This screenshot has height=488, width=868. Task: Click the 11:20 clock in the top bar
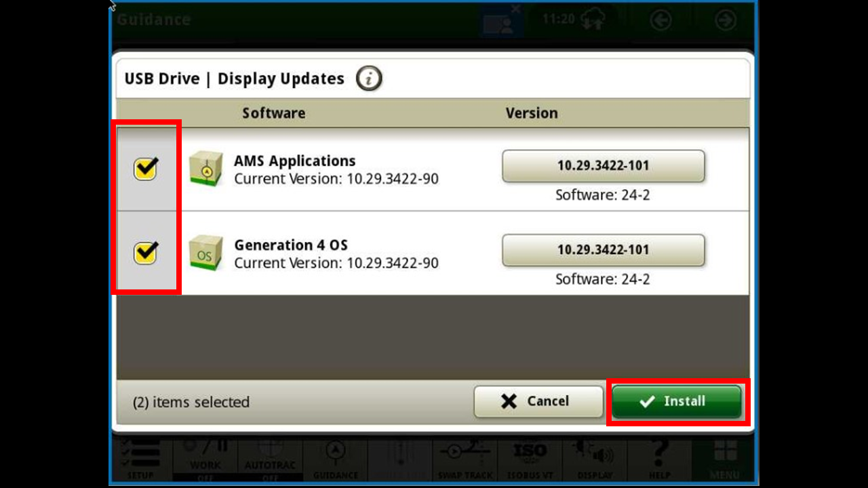click(559, 19)
